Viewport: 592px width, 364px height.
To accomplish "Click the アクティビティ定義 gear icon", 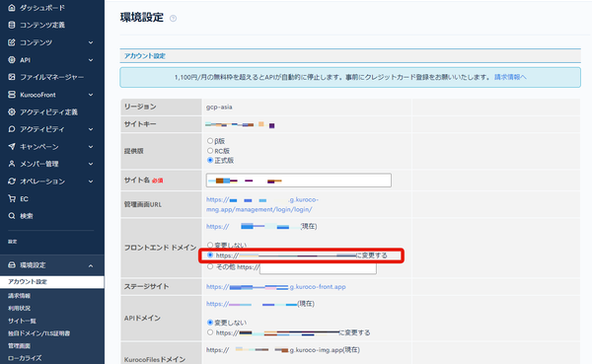I will 12,111.
